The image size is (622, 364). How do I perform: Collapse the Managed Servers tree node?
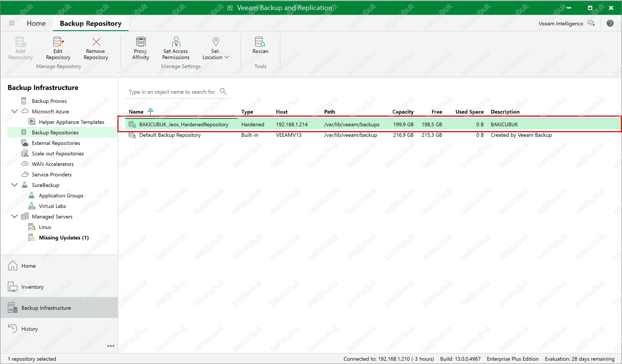tap(15, 216)
